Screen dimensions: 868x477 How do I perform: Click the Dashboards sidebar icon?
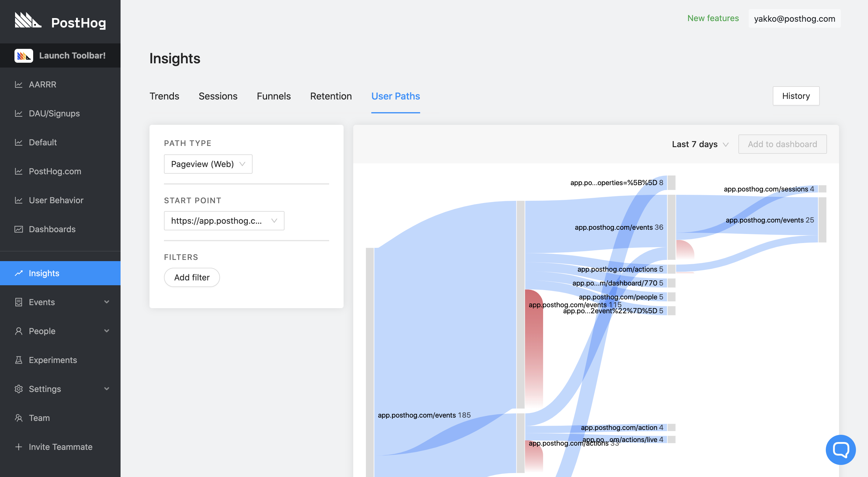(18, 229)
